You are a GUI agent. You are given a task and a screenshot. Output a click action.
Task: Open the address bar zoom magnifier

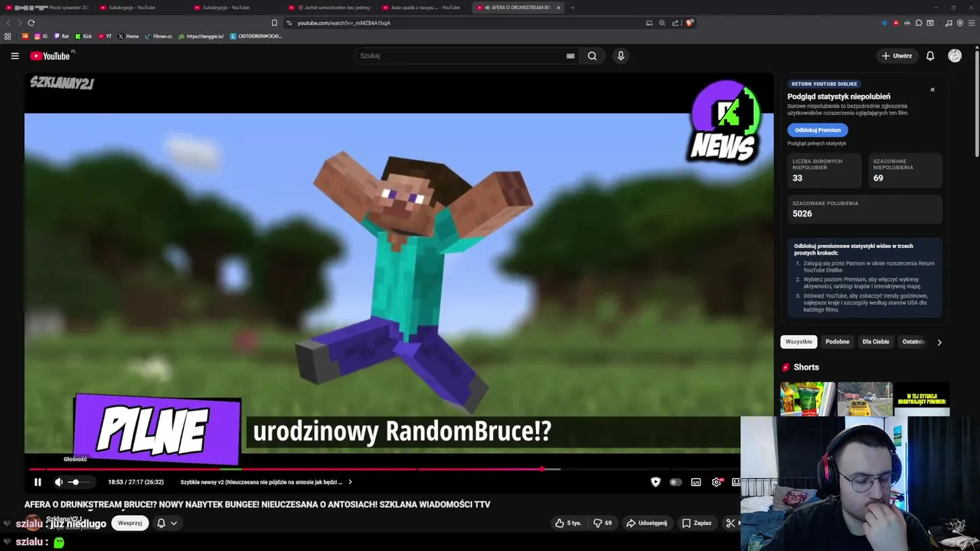point(662,23)
